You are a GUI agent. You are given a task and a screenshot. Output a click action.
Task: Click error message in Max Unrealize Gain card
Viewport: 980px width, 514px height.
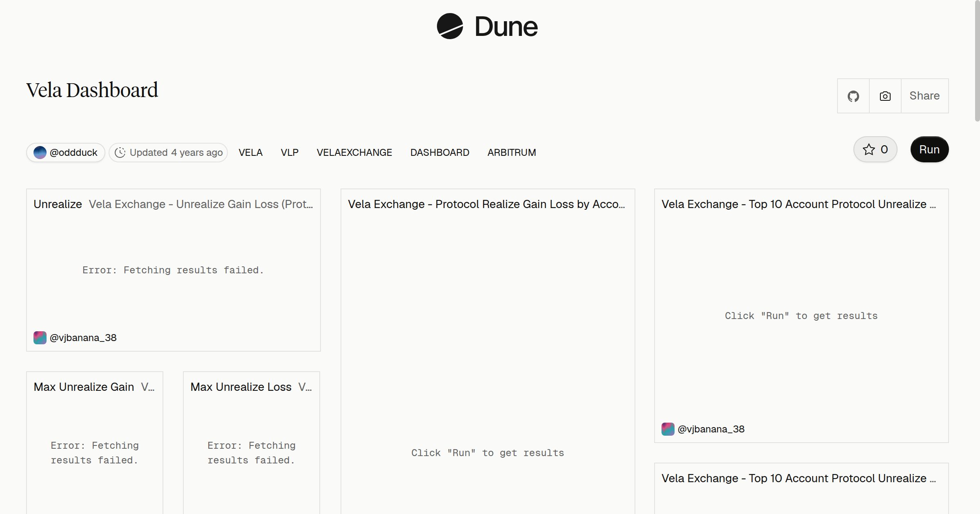[x=95, y=453]
